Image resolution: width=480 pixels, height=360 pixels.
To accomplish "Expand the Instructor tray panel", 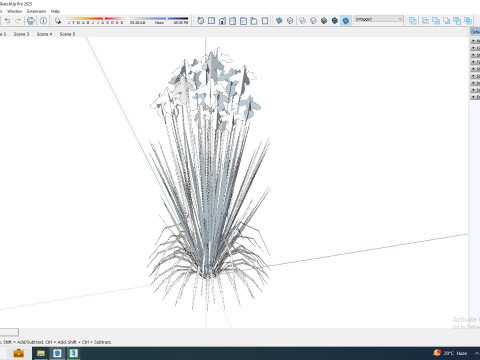I will (475, 83).
